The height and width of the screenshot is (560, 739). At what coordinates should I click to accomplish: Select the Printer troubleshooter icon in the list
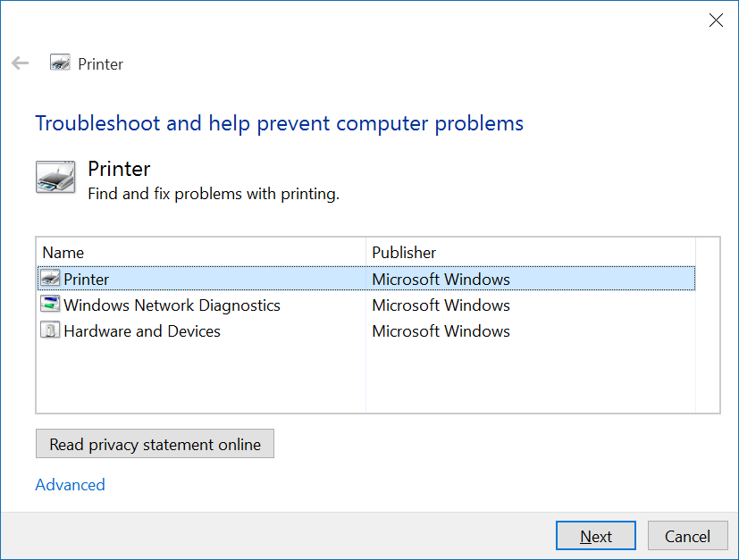(x=51, y=278)
